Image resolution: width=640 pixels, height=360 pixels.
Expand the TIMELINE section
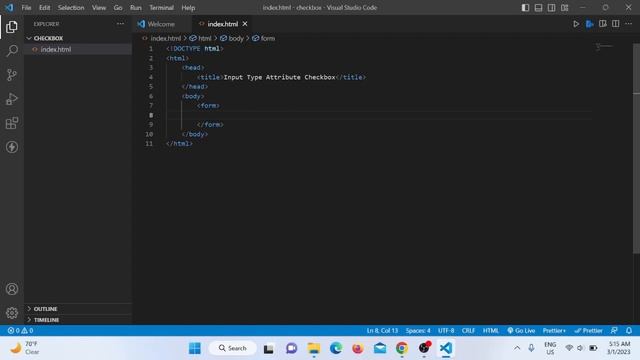pos(78,320)
